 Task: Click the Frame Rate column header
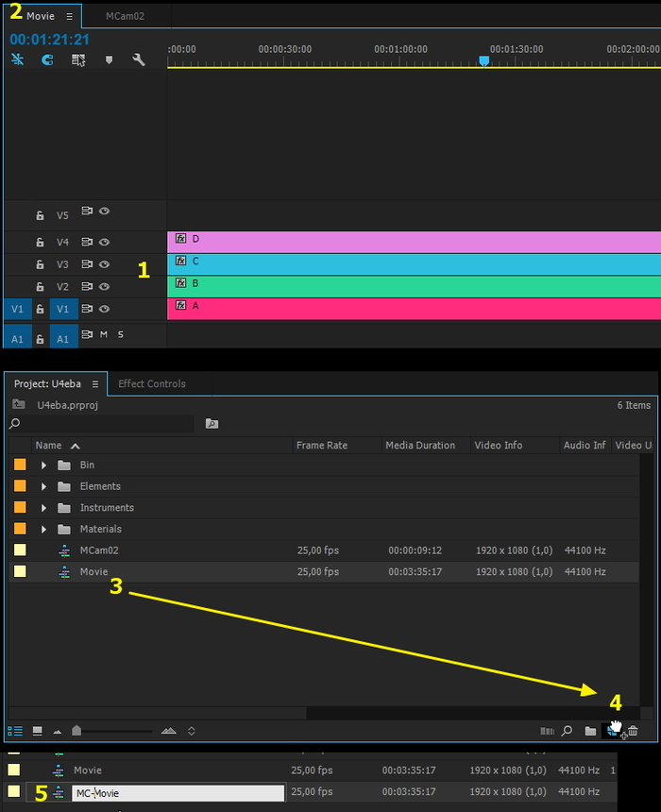click(322, 446)
